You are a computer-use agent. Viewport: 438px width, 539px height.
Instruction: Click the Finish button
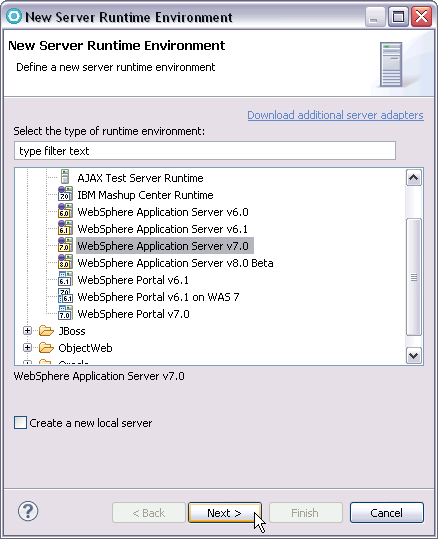click(x=306, y=513)
